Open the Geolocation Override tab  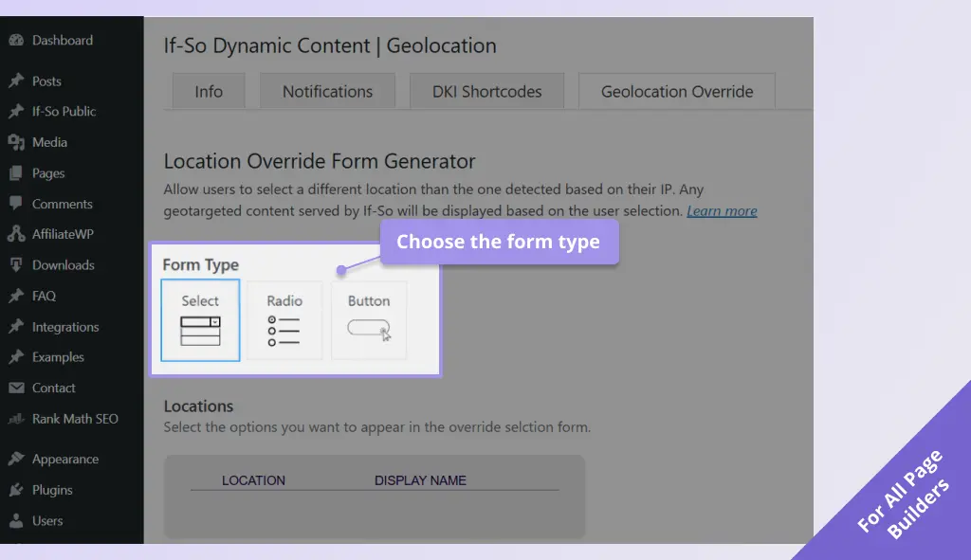[x=677, y=92]
